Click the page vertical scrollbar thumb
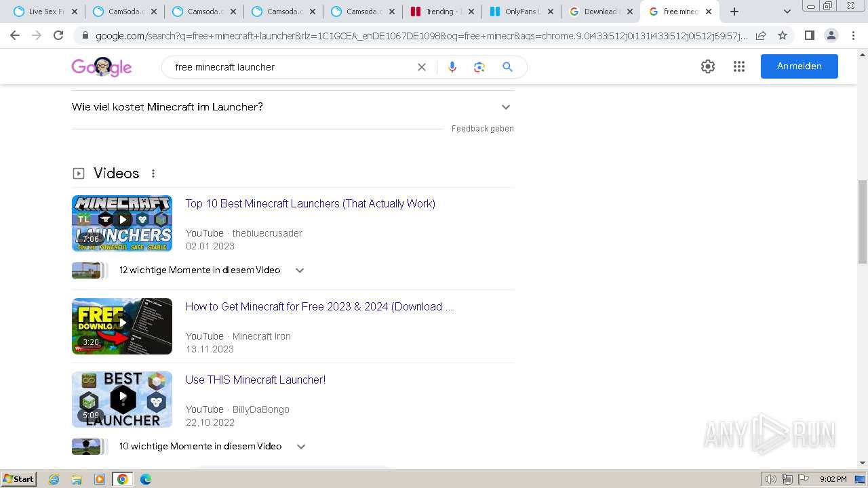Image resolution: width=868 pixels, height=488 pixels. 863,222
